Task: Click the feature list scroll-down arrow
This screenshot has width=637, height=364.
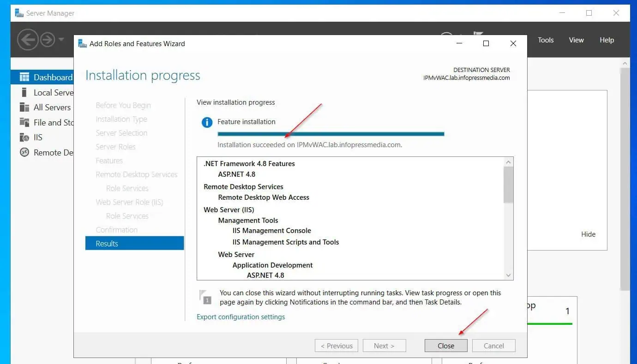Action: [508, 275]
